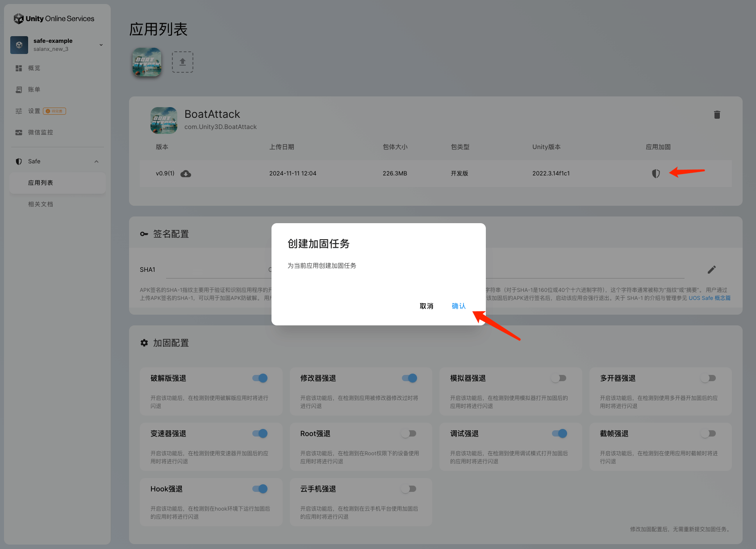Expand the safe-example project dropdown
The height and width of the screenshot is (549, 756).
pos(101,45)
